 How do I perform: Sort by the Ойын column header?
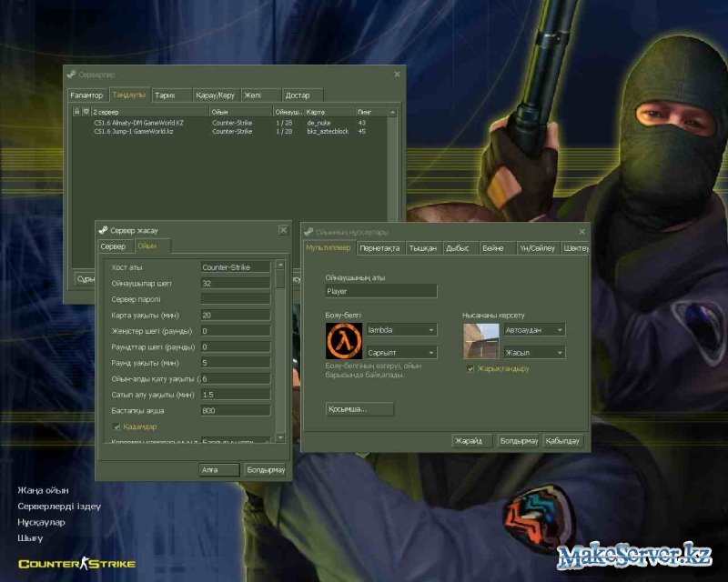click(x=241, y=112)
